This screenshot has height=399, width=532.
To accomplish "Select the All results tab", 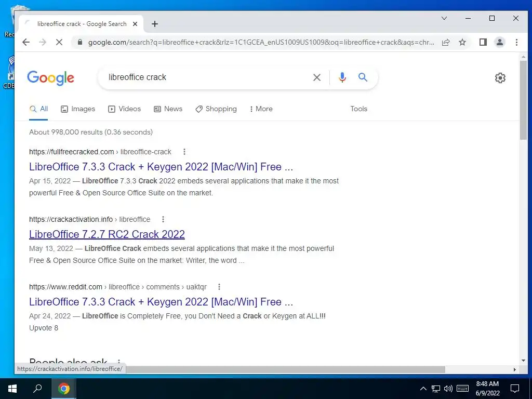I will click(x=38, y=109).
